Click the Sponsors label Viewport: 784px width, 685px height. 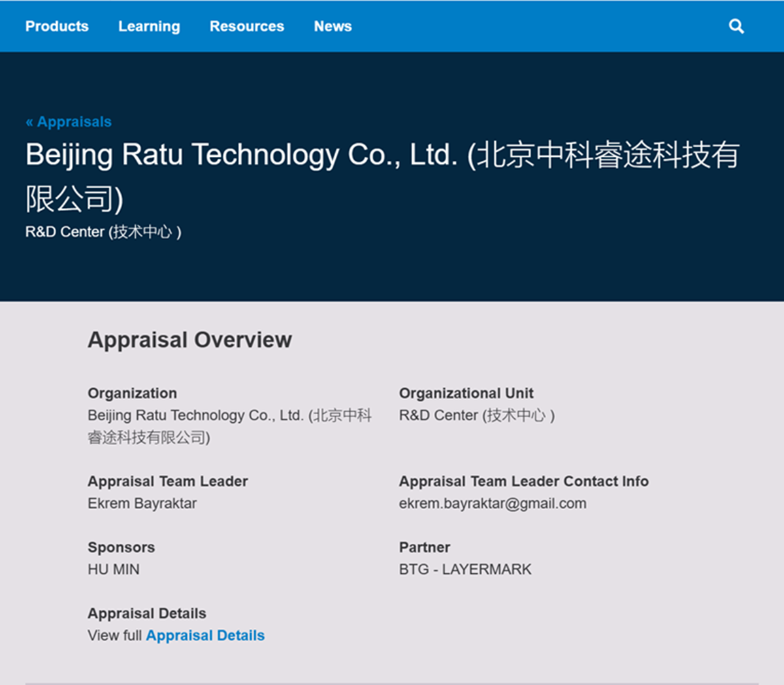(122, 547)
